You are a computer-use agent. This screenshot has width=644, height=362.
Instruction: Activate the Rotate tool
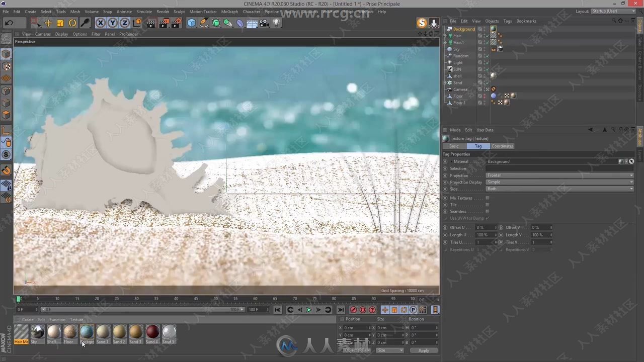(x=72, y=23)
